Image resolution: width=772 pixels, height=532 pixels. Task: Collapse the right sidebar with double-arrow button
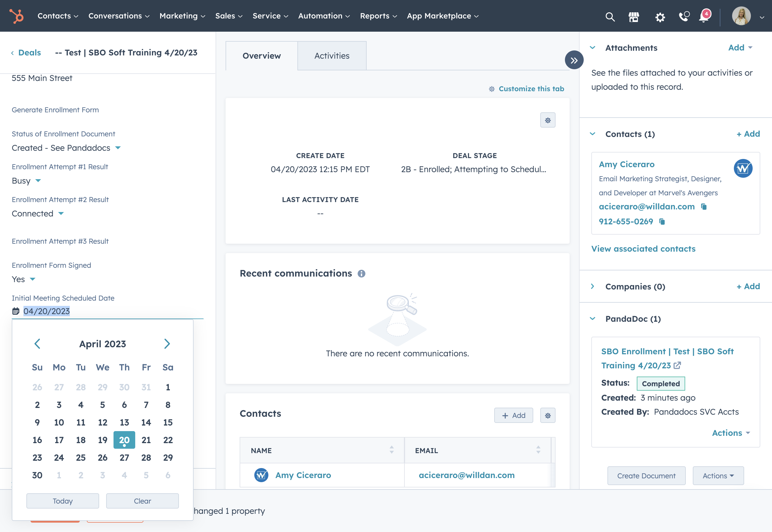tap(574, 60)
